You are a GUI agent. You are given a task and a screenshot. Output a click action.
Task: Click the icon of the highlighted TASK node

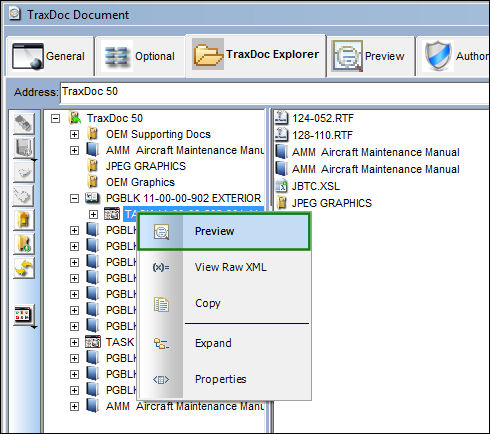[x=112, y=214]
